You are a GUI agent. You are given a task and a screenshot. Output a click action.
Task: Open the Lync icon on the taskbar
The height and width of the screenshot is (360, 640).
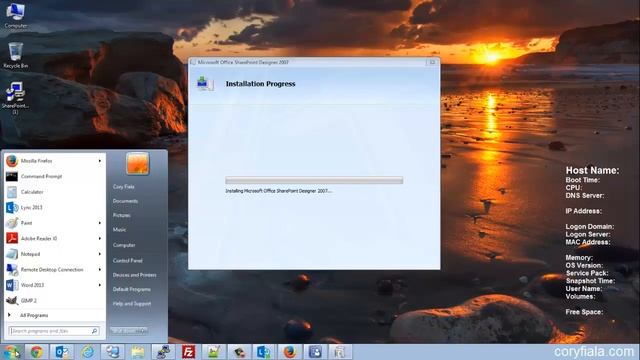tap(264, 351)
